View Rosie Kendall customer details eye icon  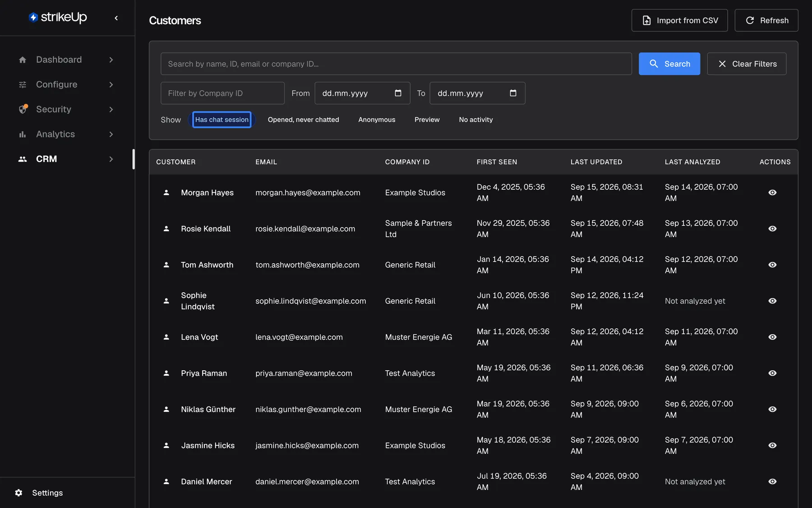pos(772,228)
